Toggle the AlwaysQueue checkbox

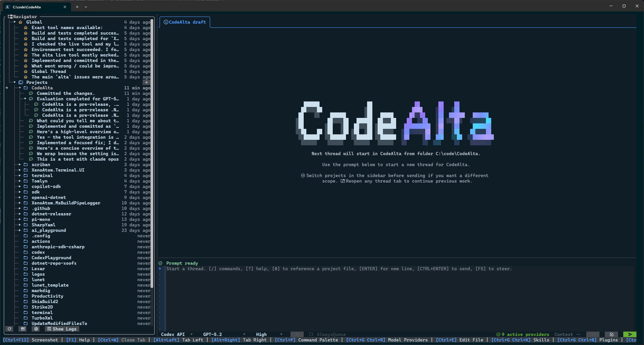pos(311,334)
